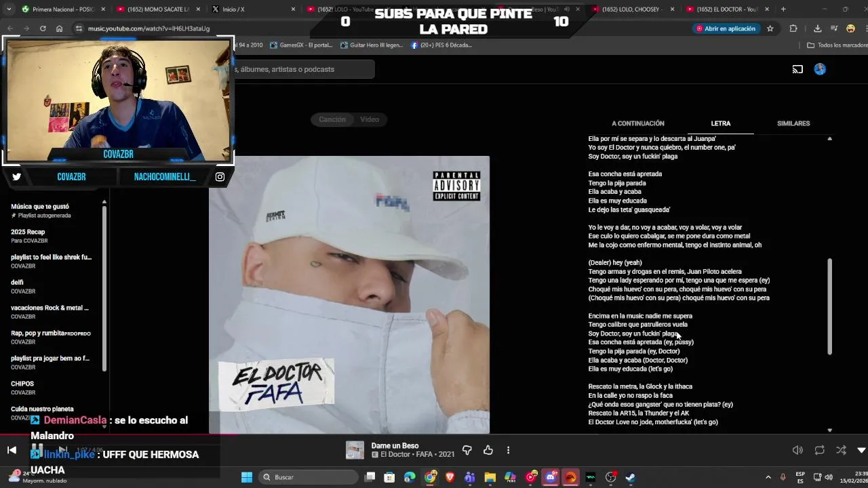Click the browser home button
868x488 pixels.
59,28
